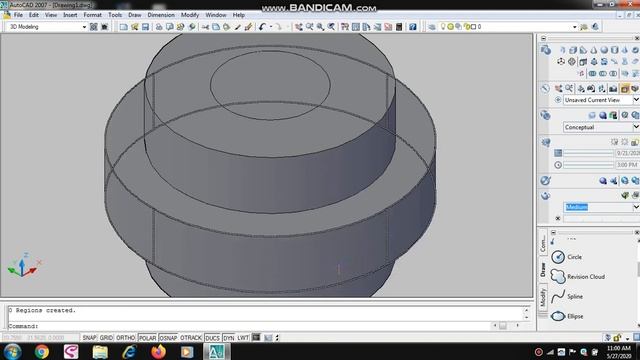Select Circle in the tool palette

tap(567, 257)
